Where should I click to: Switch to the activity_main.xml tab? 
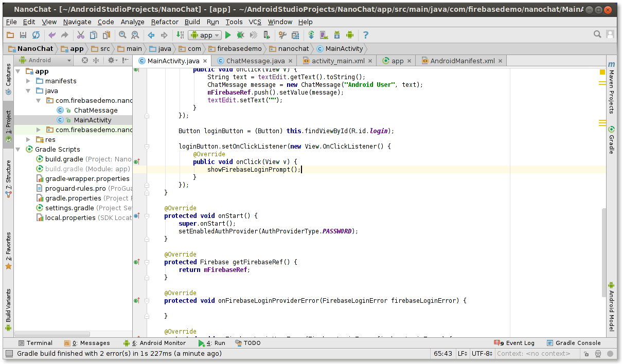click(x=337, y=61)
